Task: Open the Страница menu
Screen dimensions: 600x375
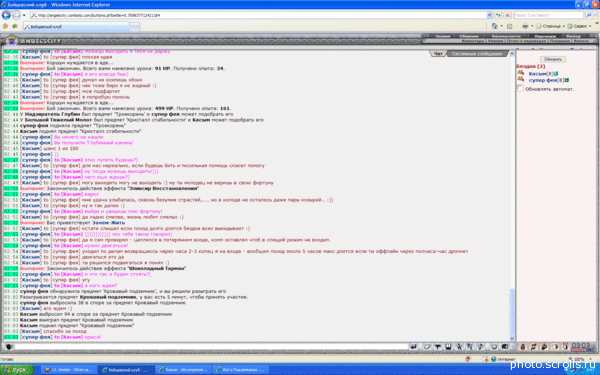Action: pyautogui.click(x=551, y=26)
